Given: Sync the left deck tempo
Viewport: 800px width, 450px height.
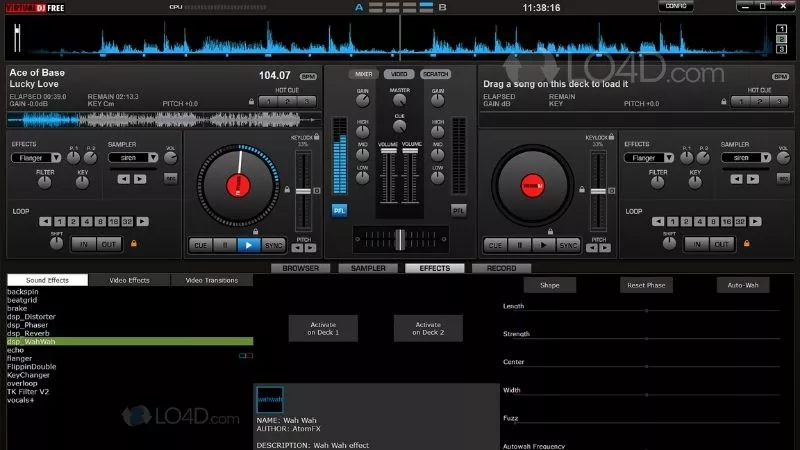Looking at the screenshot, I should pos(273,245).
